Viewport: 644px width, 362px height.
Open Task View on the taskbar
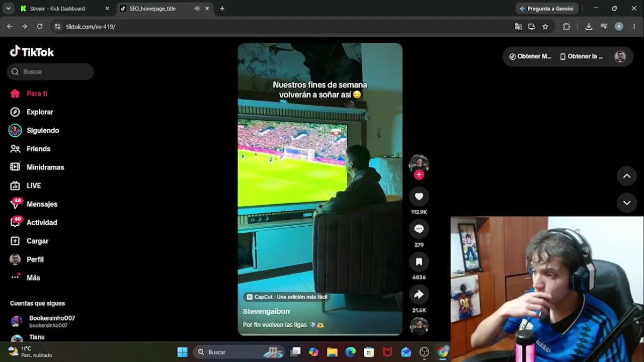tap(295, 352)
